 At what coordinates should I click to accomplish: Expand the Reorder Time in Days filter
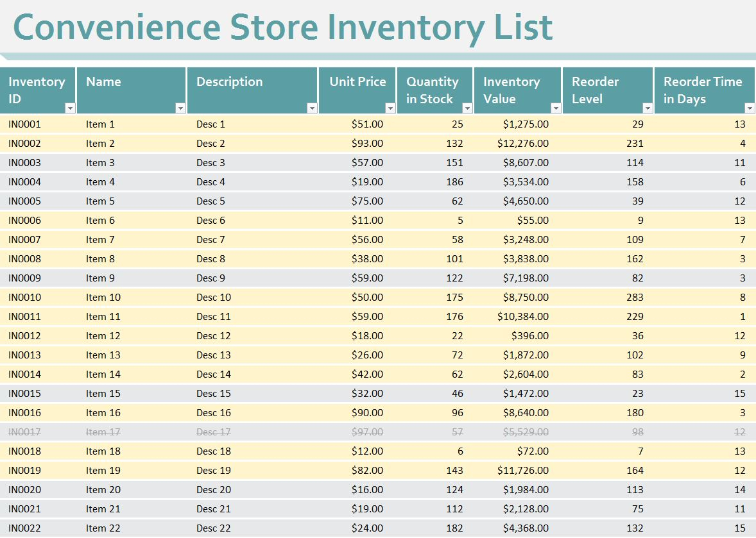coord(749,108)
